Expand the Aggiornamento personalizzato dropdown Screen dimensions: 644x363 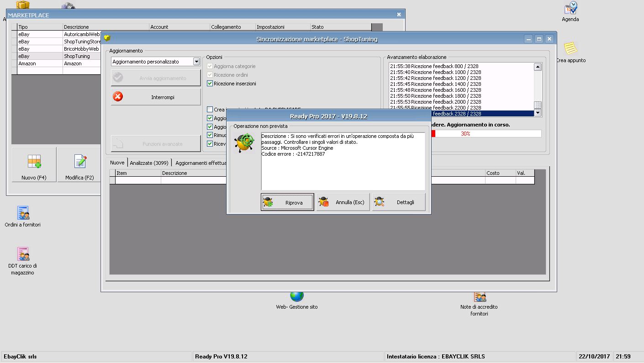pyautogui.click(x=196, y=62)
